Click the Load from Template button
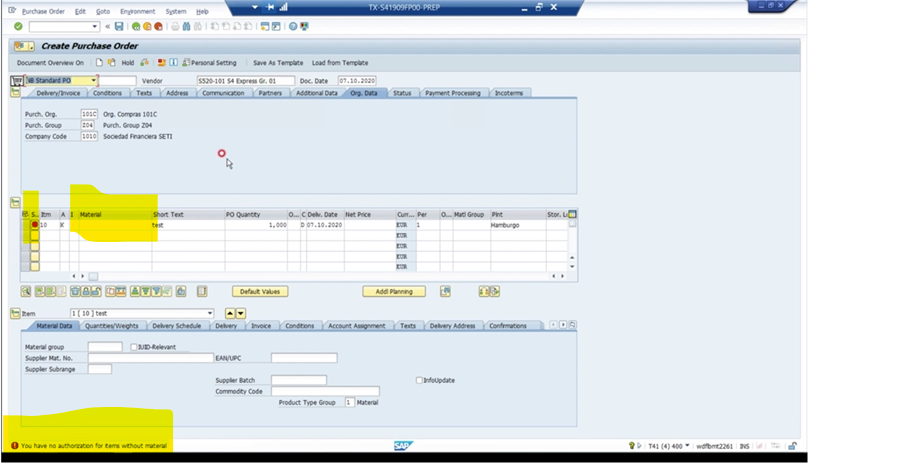Viewport: 906px width, 464px height. pyautogui.click(x=340, y=63)
